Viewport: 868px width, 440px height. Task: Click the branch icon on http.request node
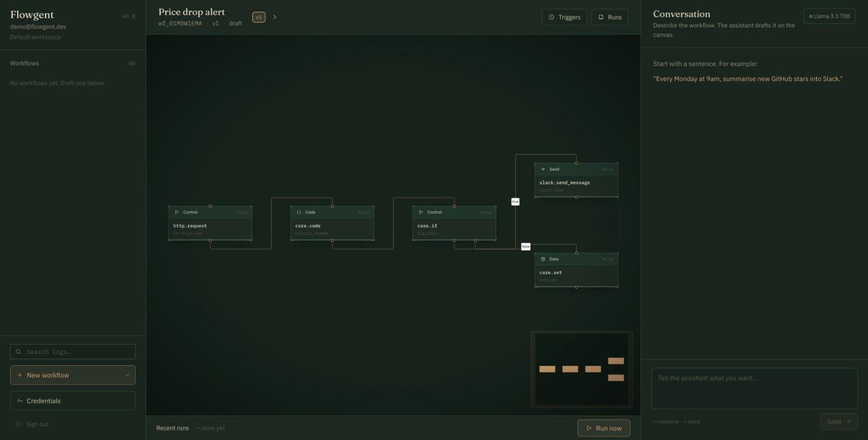tap(177, 212)
